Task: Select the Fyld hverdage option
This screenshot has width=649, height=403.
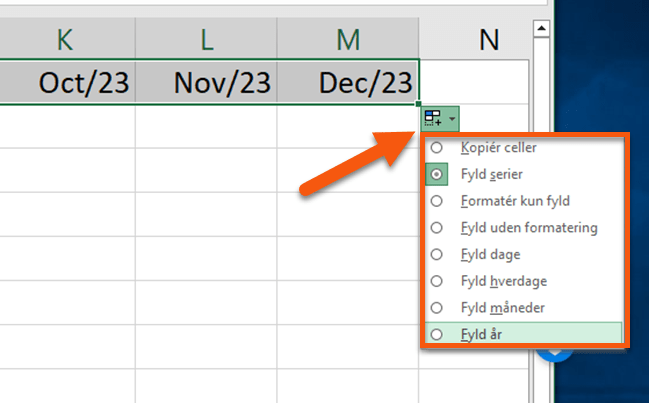Action: click(x=436, y=281)
